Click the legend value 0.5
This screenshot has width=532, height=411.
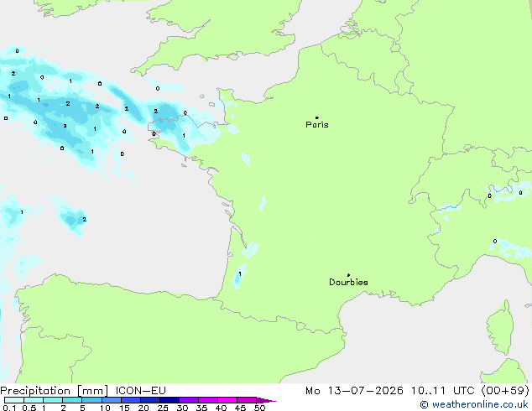[x=29, y=408]
